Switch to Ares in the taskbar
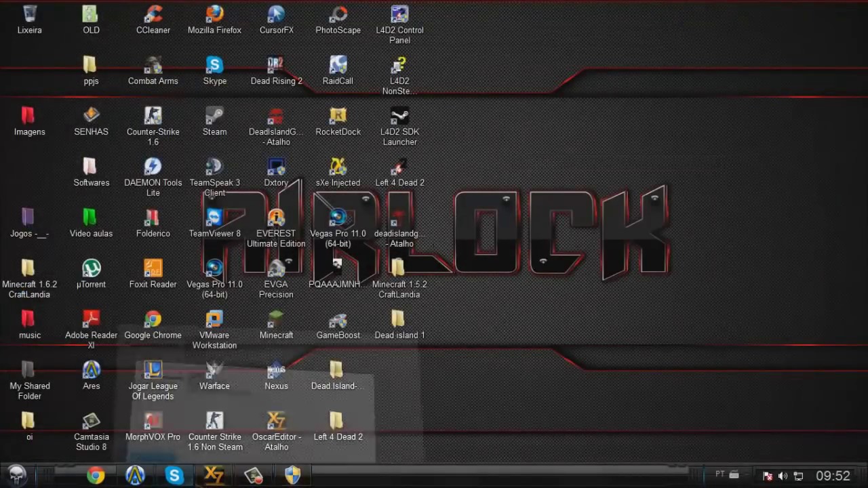The width and height of the screenshot is (868, 488). (135, 476)
